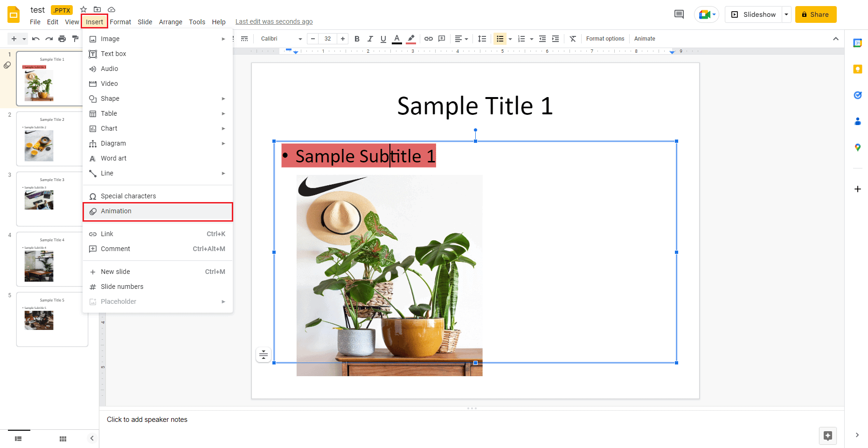This screenshot has width=868, height=448.
Task: Click the Share button
Action: (815, 14)
